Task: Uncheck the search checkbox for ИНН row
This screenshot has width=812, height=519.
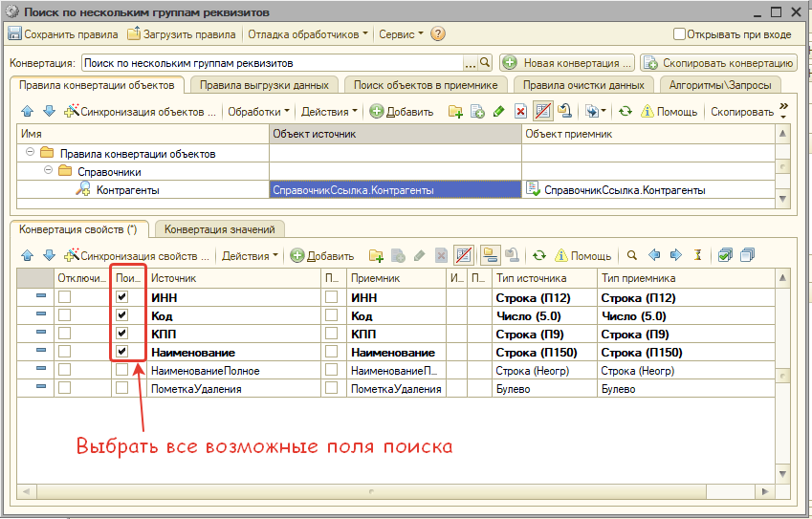Action: click(x=121, y=297)
